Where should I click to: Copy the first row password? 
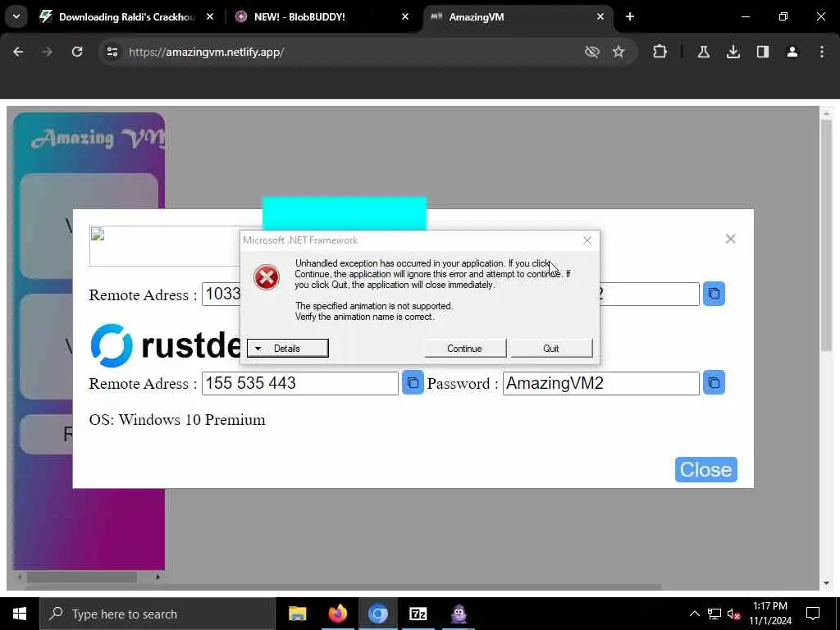tap(714, 294)
